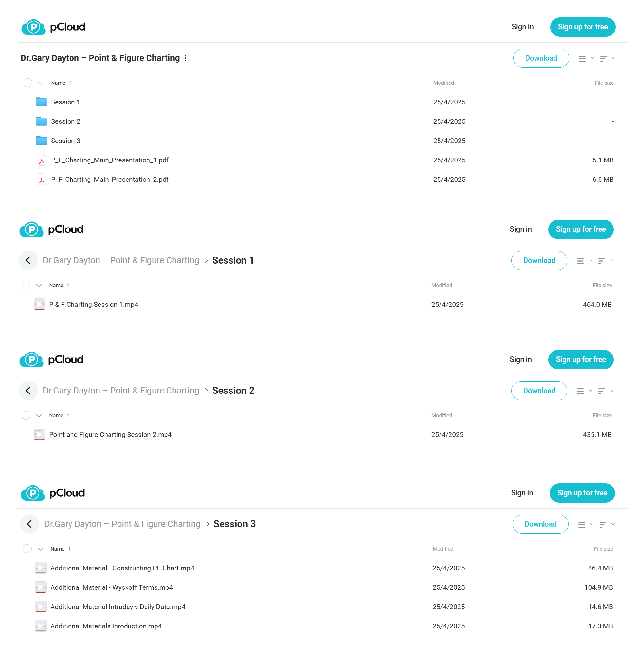Click Download in the Session 3 header

541,524
